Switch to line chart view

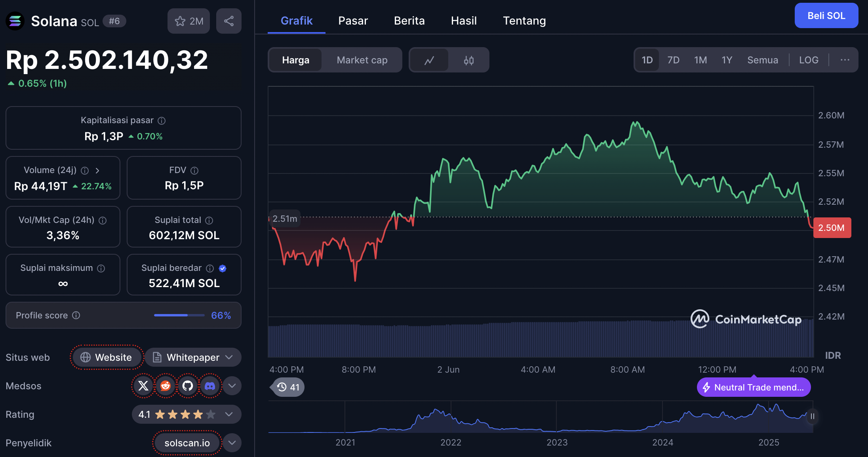(x=429, y=60)
